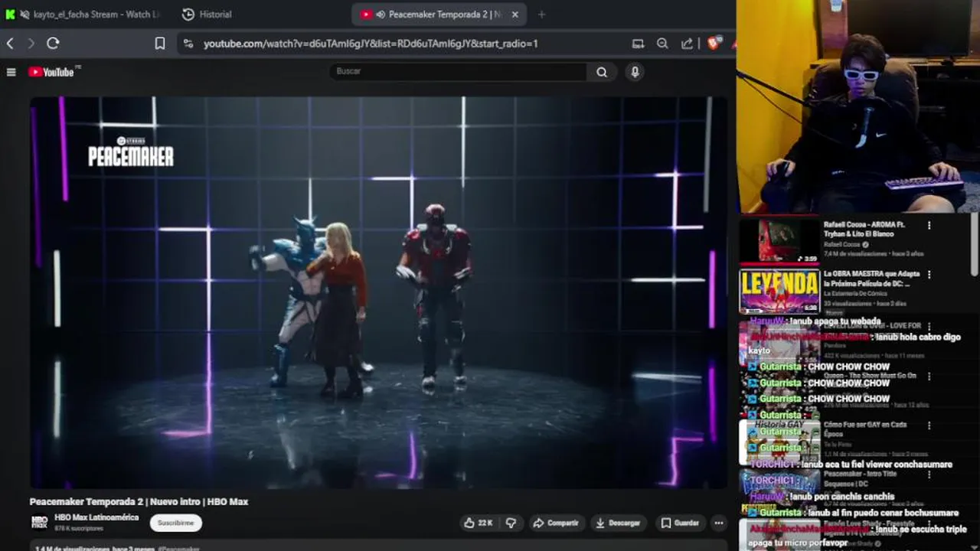Viewport: 980px width, 551px height.
Task: Open options menu for Cómo Fue ser GAY video
Action: pyautogui.click(x=929, y=425)
